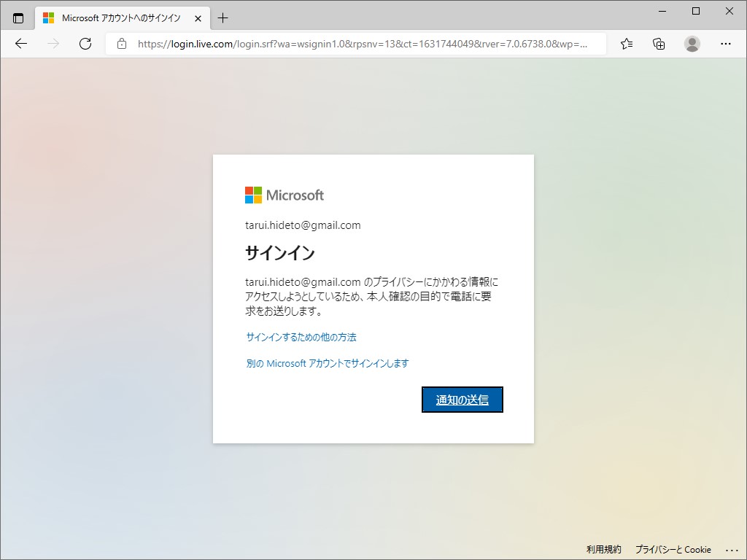Sign in with a different Microsoft account
This screenshot has width=747, height=560.
click(x=328, y=363)
